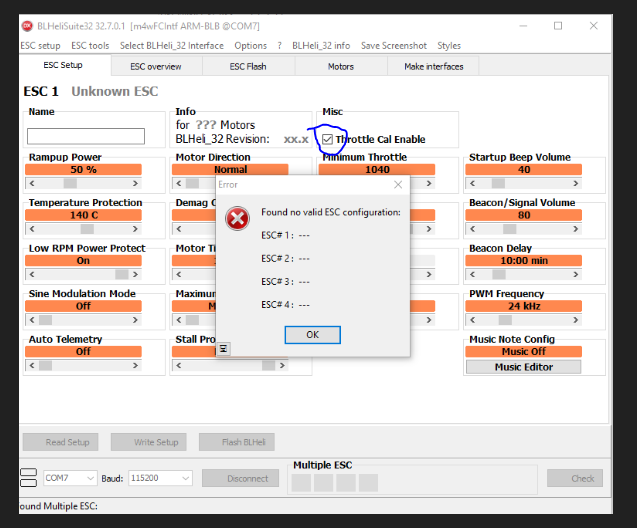Viewport: 637px width, 528px height.
Task: Click the Disconnect button
Action: click(240, 478)
